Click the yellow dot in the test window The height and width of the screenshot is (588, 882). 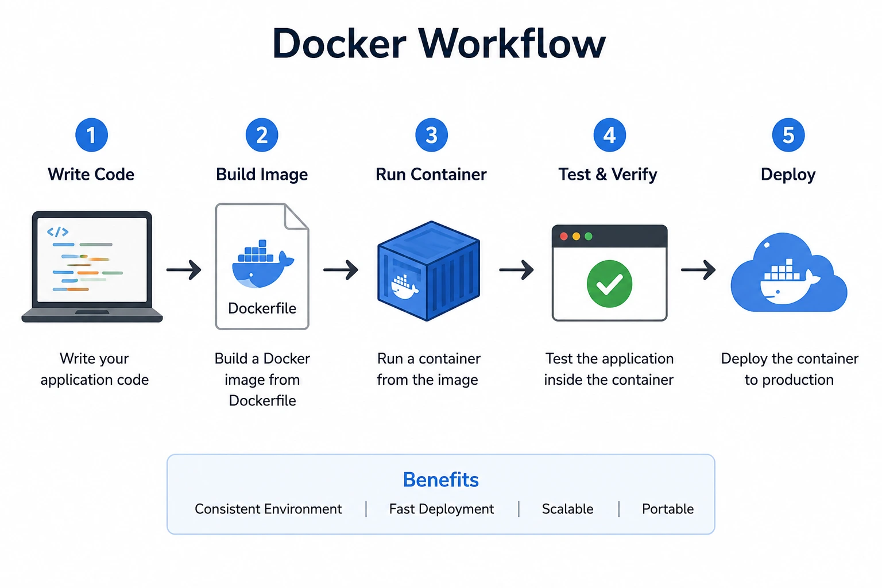tap(576, 236)
